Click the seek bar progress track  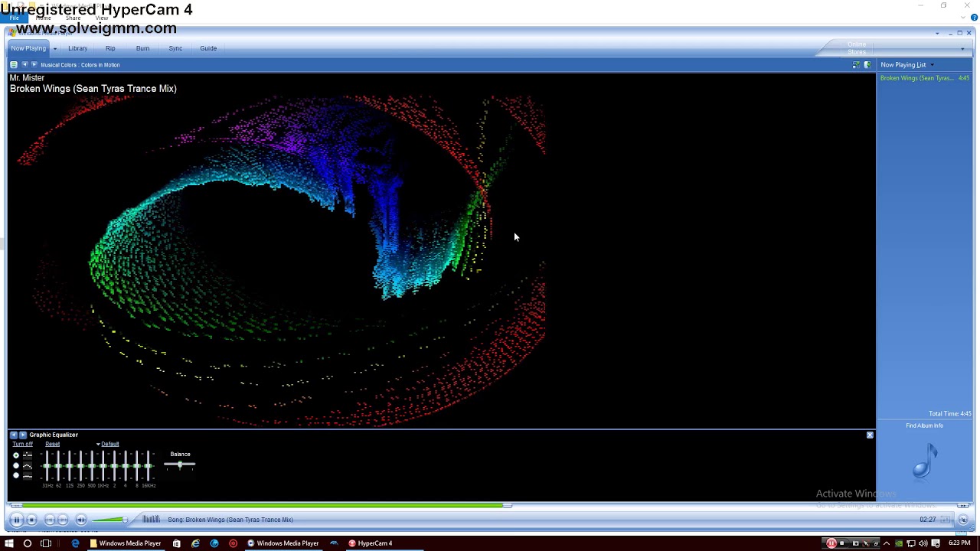coord(490,505)
